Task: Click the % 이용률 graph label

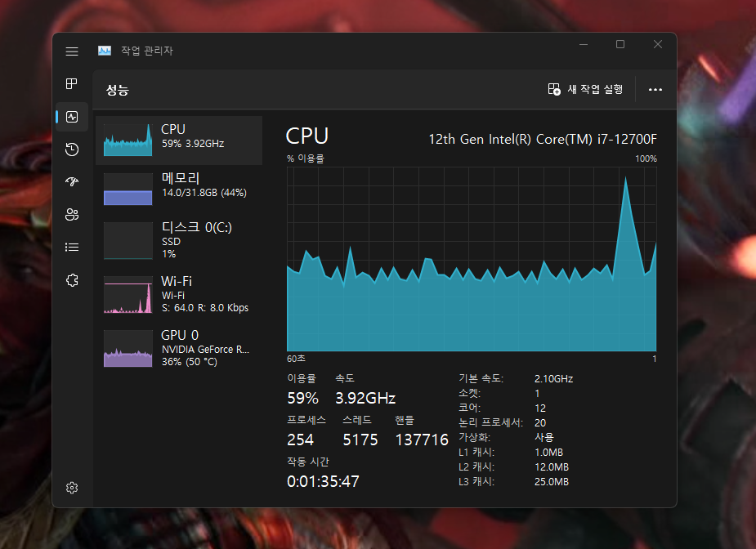Action: [305, 158]
